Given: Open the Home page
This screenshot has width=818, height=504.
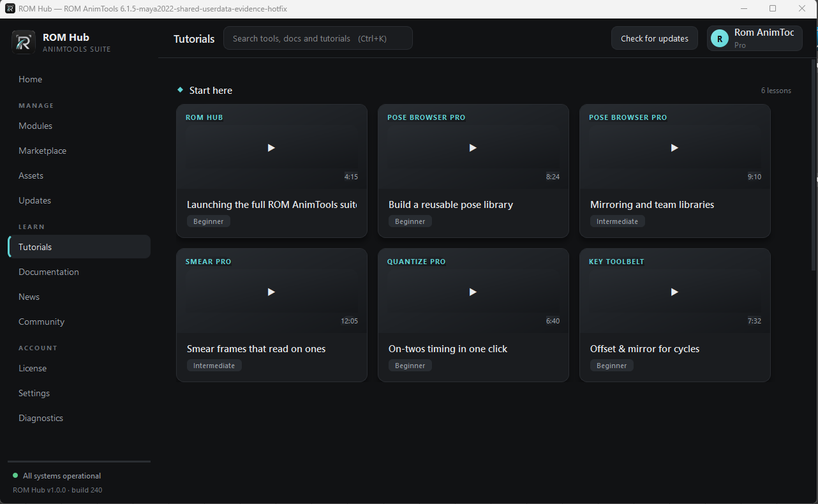Looking at the screenshot, I should [79, 79].
